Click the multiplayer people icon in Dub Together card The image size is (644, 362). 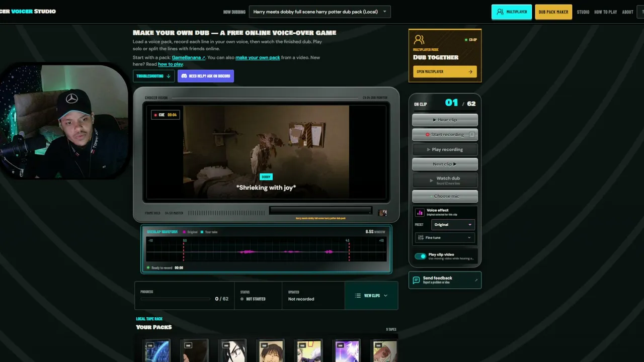pyautogui.click(x=419, y=40)
